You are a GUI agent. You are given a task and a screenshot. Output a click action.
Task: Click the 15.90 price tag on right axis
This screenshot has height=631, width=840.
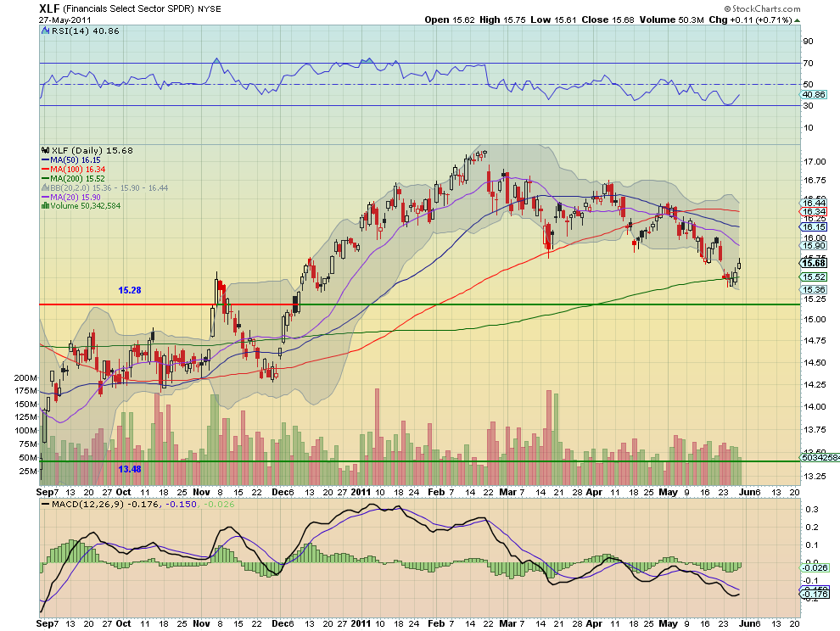click(814, 245)
